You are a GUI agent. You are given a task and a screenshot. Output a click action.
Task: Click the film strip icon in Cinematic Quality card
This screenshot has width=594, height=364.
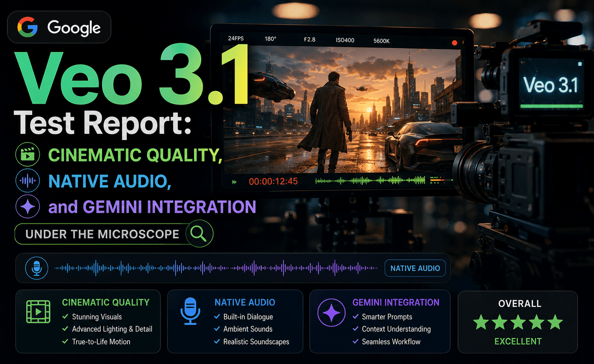click(x=38, y=312)
